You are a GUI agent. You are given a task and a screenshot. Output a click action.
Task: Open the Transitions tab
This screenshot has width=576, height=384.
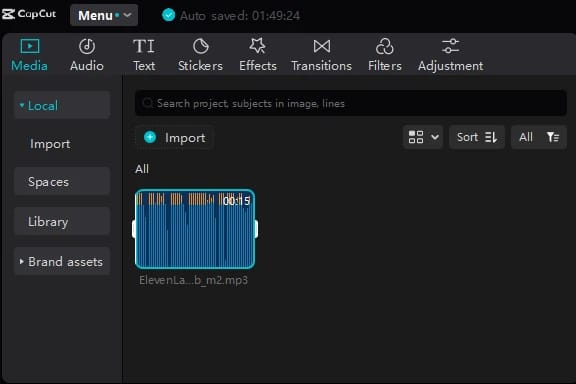(321, 55)
